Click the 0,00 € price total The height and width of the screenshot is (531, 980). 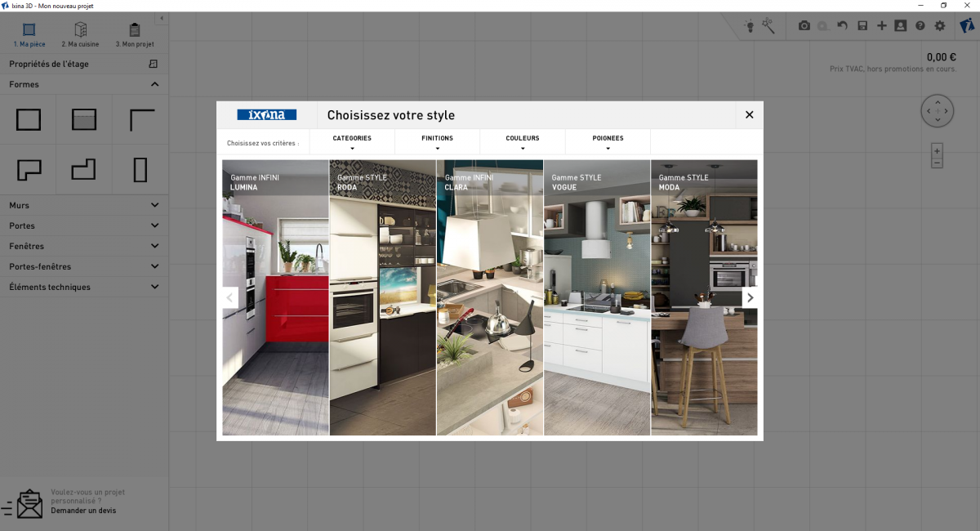[x=942, y=57]
